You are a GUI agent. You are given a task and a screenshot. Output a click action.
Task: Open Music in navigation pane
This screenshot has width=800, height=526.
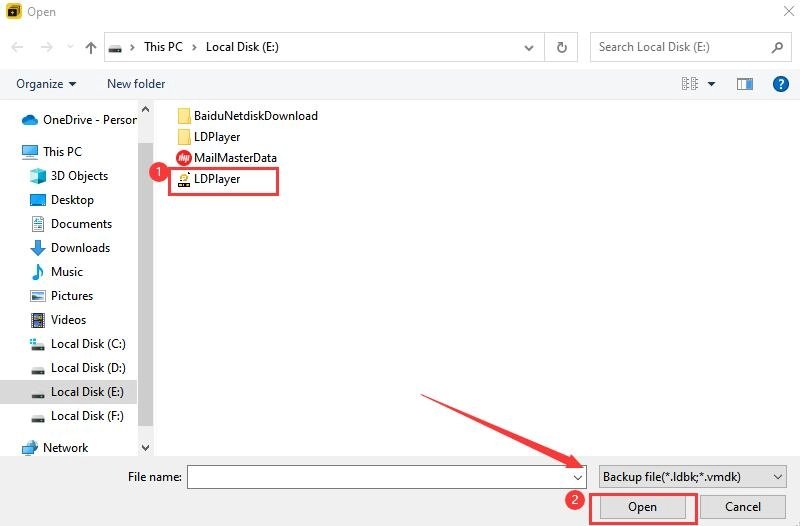57,271
